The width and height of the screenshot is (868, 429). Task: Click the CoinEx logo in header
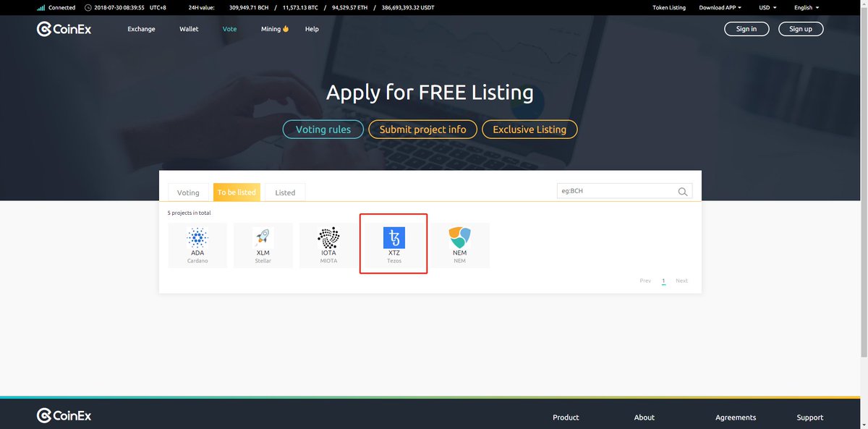[64, 29]
